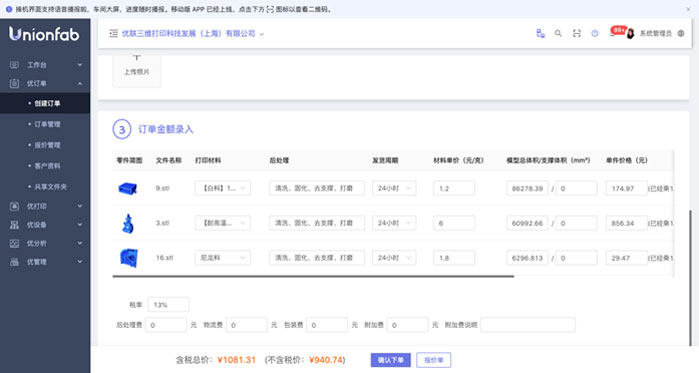Expand the 工作台 sidebar menu
Viewport: 699px width, 373px height.
point(45,65)
